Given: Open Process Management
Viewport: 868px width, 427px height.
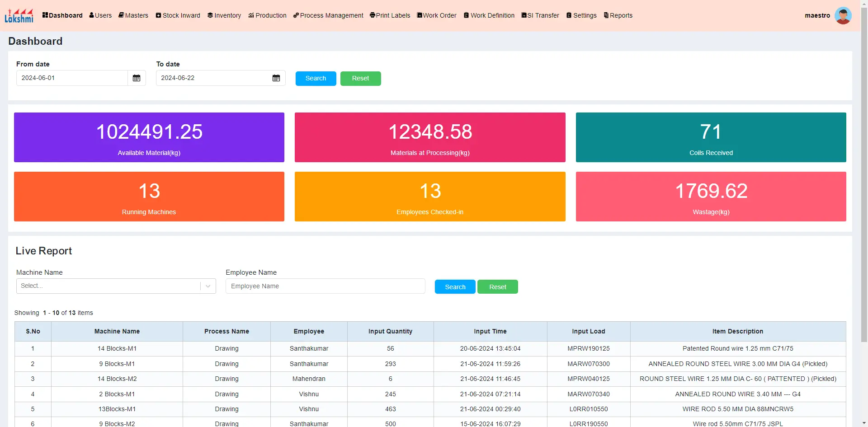Looking at the screenshot, I should point(328,15).
